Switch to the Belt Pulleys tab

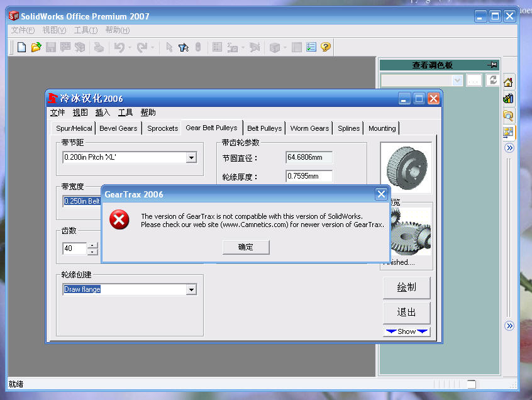[x=264, y=128]
